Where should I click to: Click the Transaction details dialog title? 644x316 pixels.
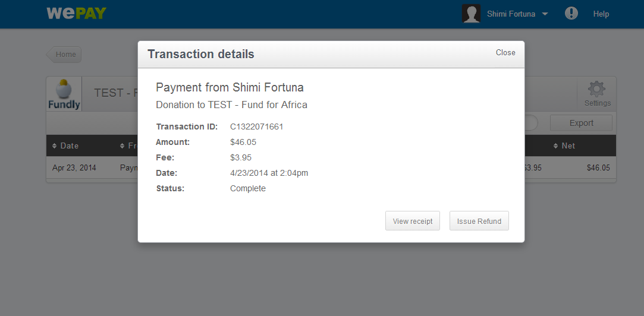(x=201, y=54)
